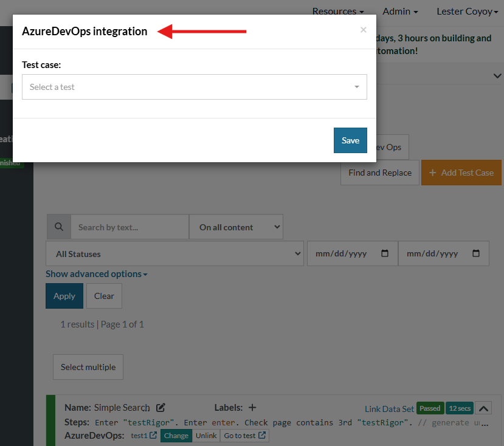Open the Resources menu

tap(338, 12)
